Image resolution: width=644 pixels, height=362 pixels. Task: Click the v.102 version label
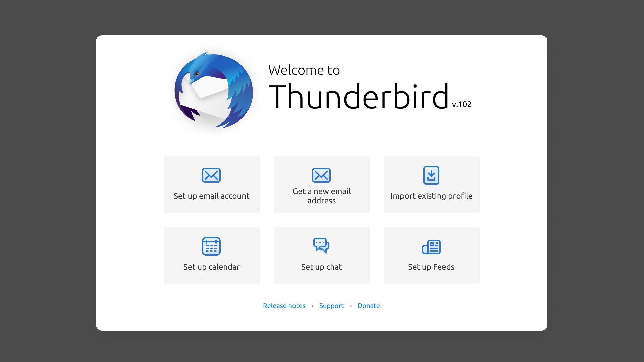(x=461, y=104)
